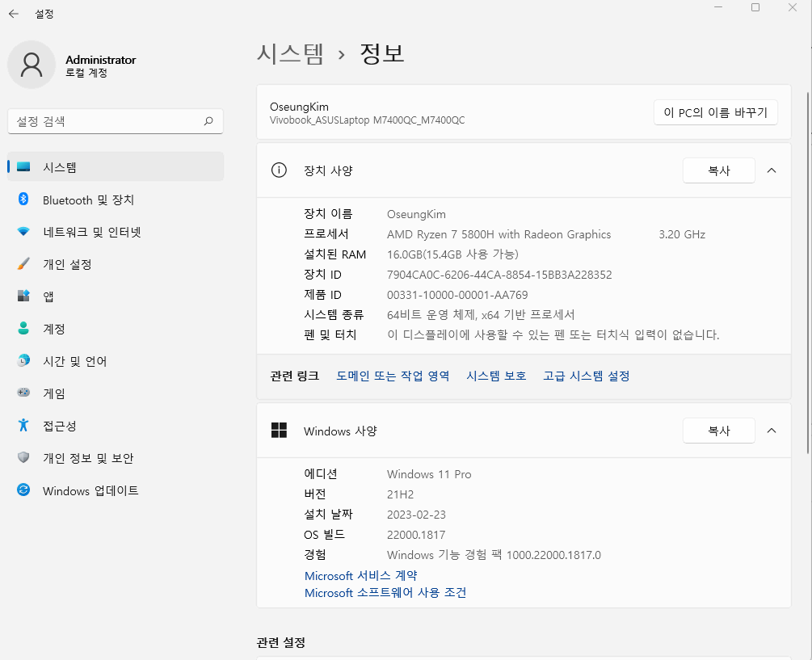
Task: Open 시스템 in the settings sidebar
Action: point(116,166)
